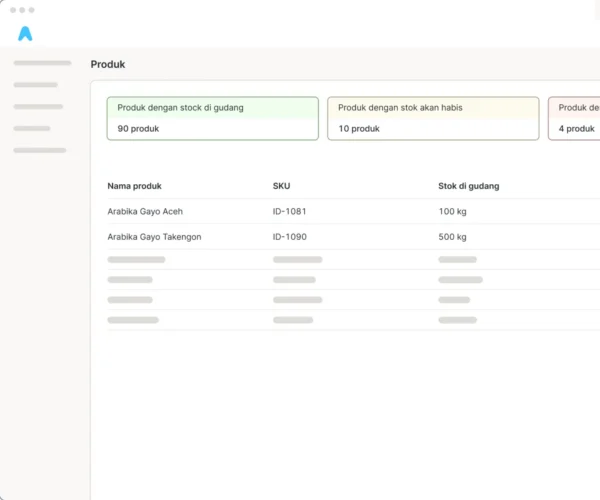The height and width of the screenshot is (500, 600).
Task: Open the "Produk dengan stock di gudang" card
Action: [213, 118]
